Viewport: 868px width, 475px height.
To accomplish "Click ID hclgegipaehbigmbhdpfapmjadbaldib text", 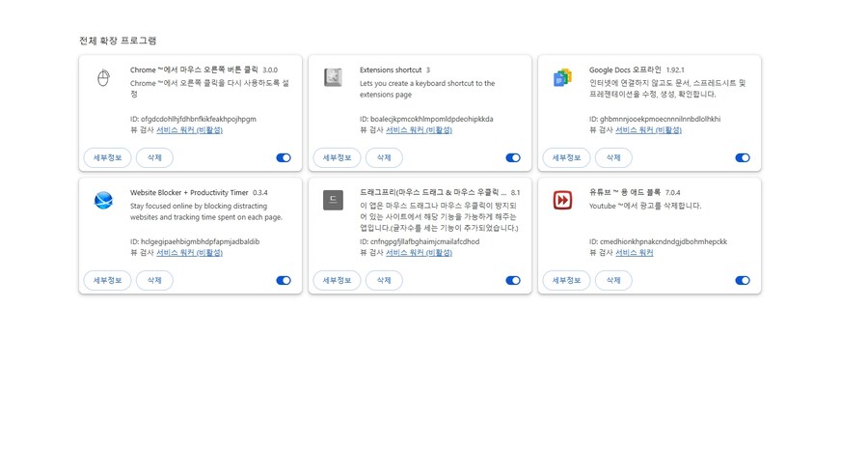I will point(195,241).
